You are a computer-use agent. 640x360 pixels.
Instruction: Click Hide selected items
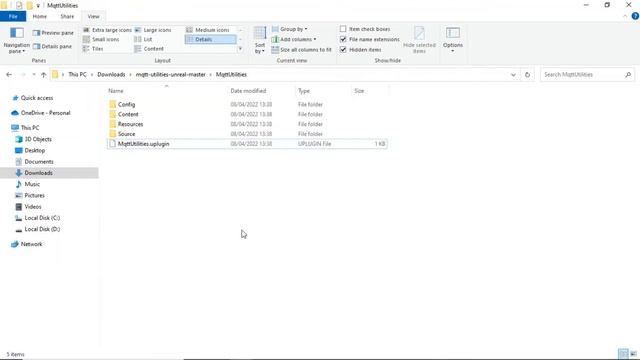click(419, 40)
